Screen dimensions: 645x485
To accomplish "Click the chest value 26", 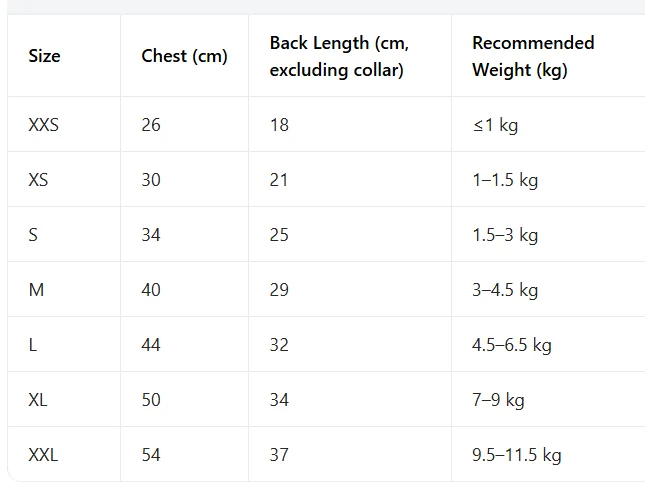I will click(151, 125).
